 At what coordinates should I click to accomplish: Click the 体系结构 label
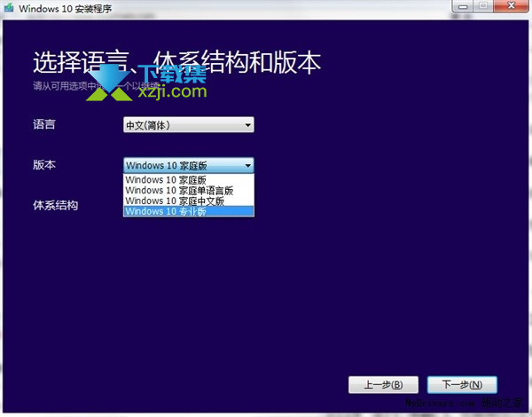click(x=55, y=205)
